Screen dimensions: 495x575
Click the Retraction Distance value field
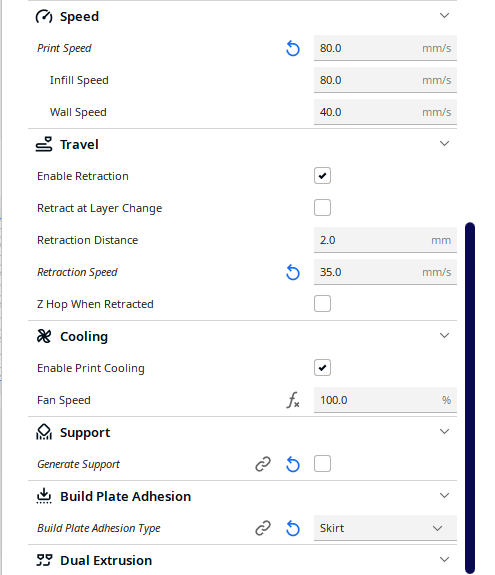(385, 240)
